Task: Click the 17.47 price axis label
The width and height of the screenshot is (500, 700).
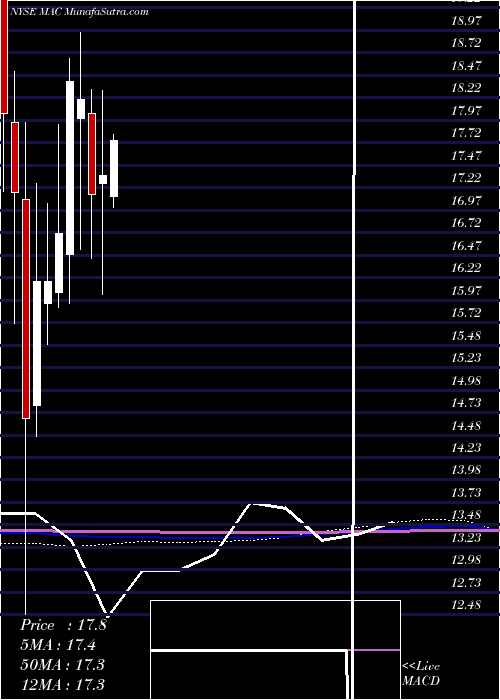Action: point(466,155)
